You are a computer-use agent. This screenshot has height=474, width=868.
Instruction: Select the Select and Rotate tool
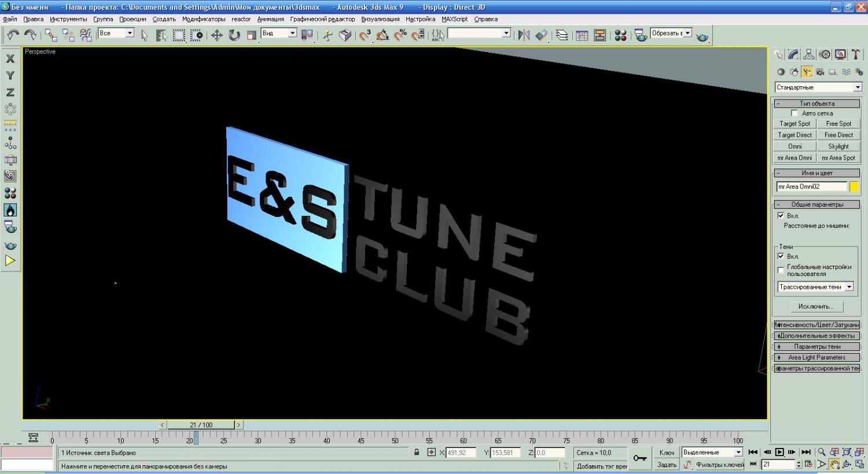coord(234,35)
